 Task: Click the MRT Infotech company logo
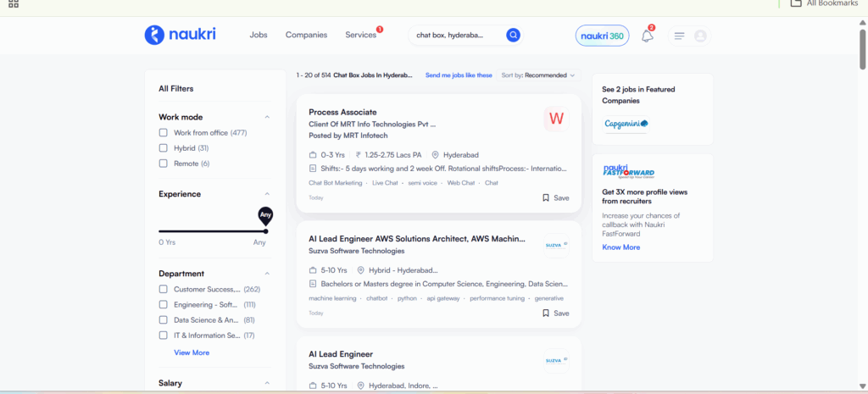(x=556, y=119)
